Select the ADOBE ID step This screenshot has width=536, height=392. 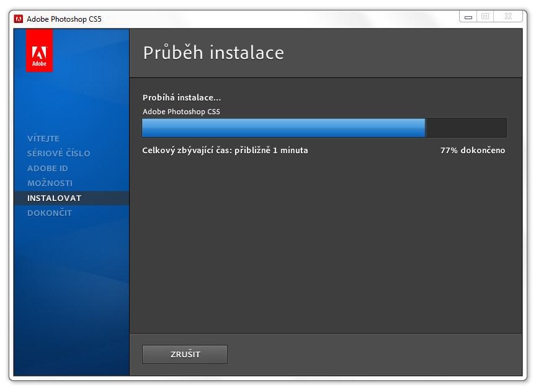(x=48, y=168)
